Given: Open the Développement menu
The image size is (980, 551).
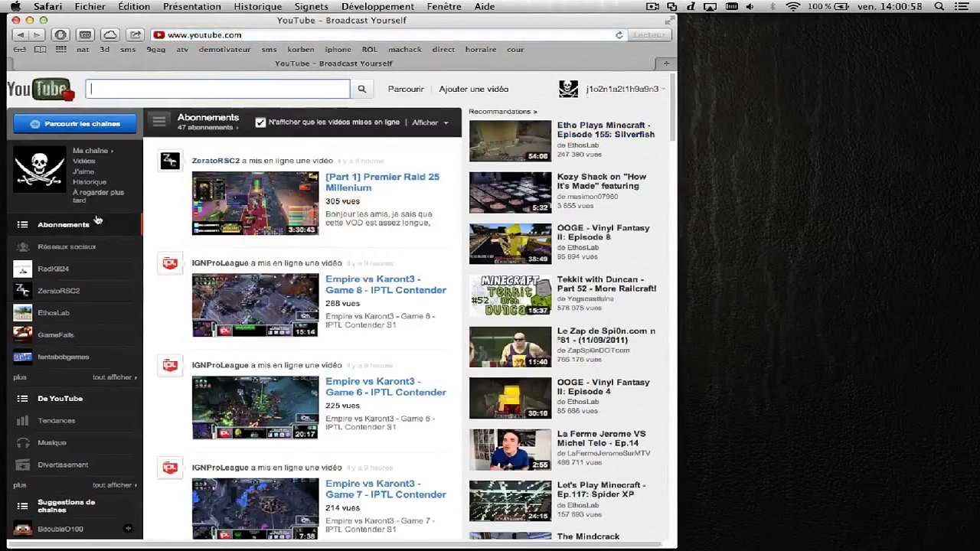Looking at the screenshot, I should [377, 7].
